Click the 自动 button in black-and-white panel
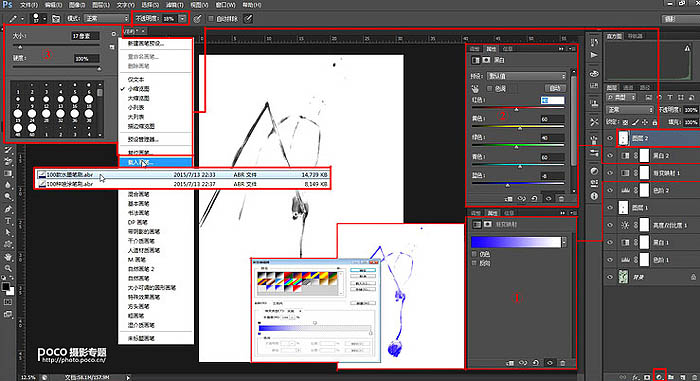The width and height of the screenshot is (700, 381). [555, 88]
